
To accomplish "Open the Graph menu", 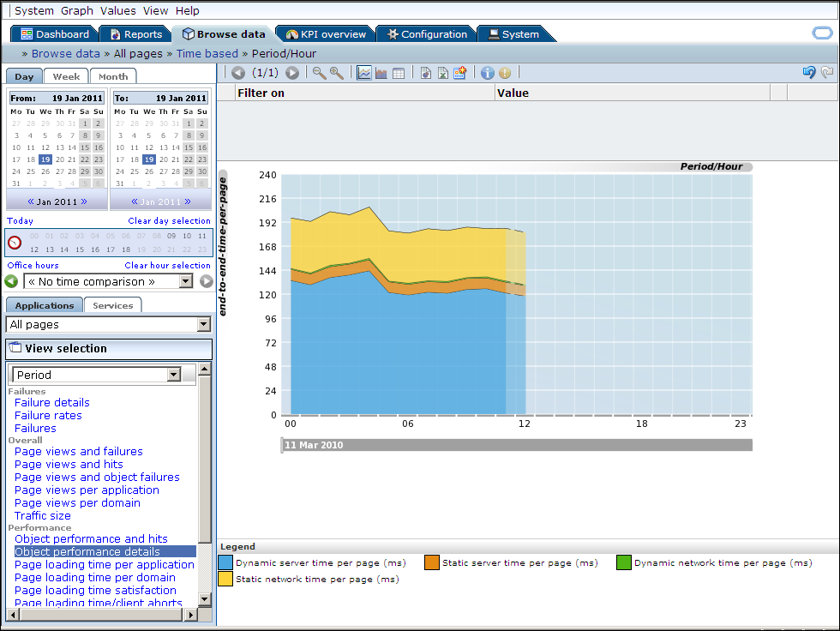I will [77, 10].
